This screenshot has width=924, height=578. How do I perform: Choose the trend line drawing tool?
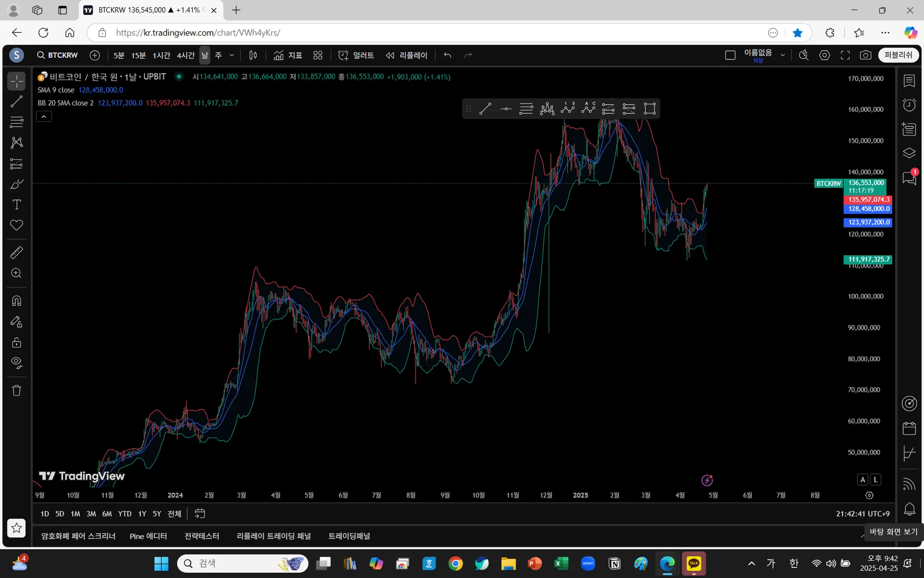pyautogui.click(x=17, y=102)
